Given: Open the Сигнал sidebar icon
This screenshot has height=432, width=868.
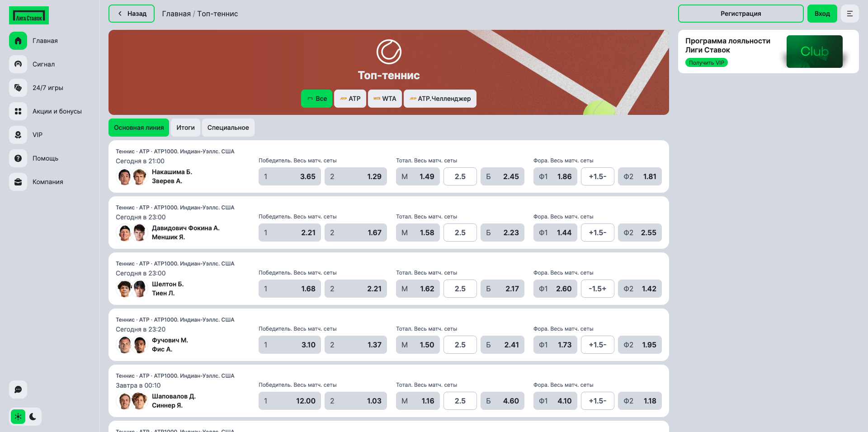Looking at the screenshot, I should 18,64.
